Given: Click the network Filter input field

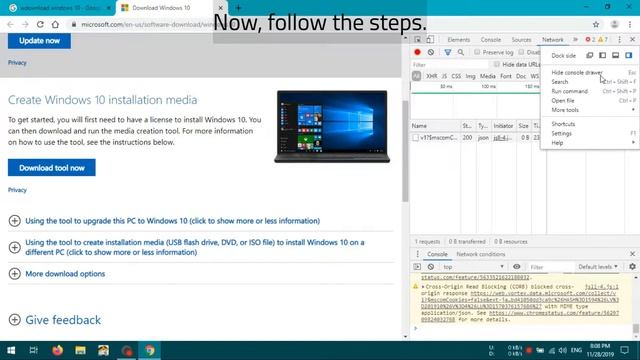Looking at the screenshot, I should click(449, 64).
